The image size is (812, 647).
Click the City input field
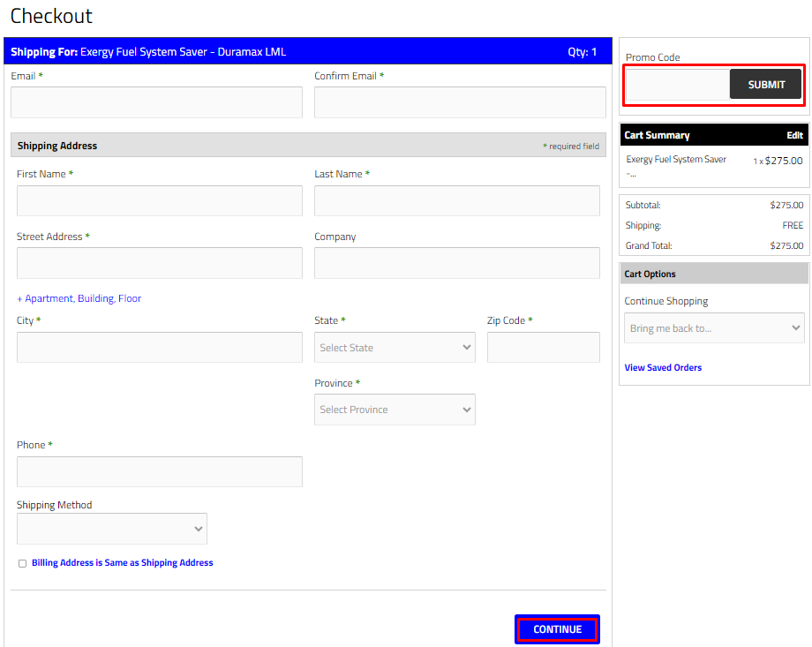[x=159, y=347]
